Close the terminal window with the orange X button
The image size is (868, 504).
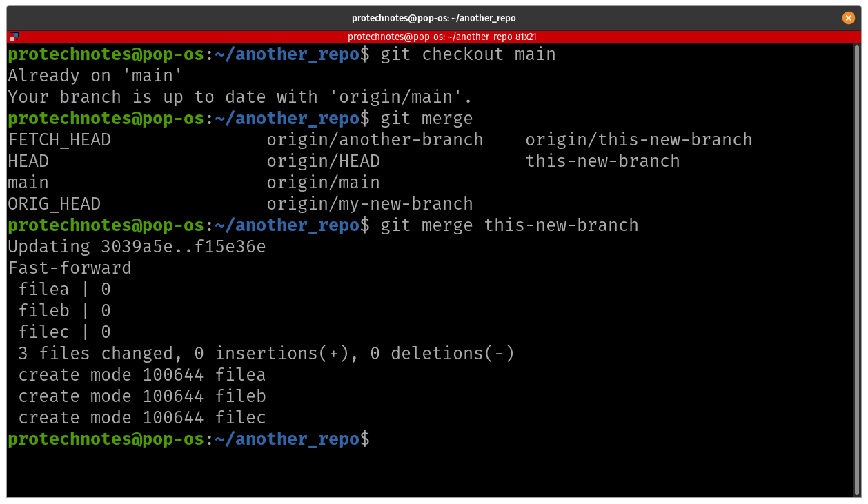[x=849, y=18]
